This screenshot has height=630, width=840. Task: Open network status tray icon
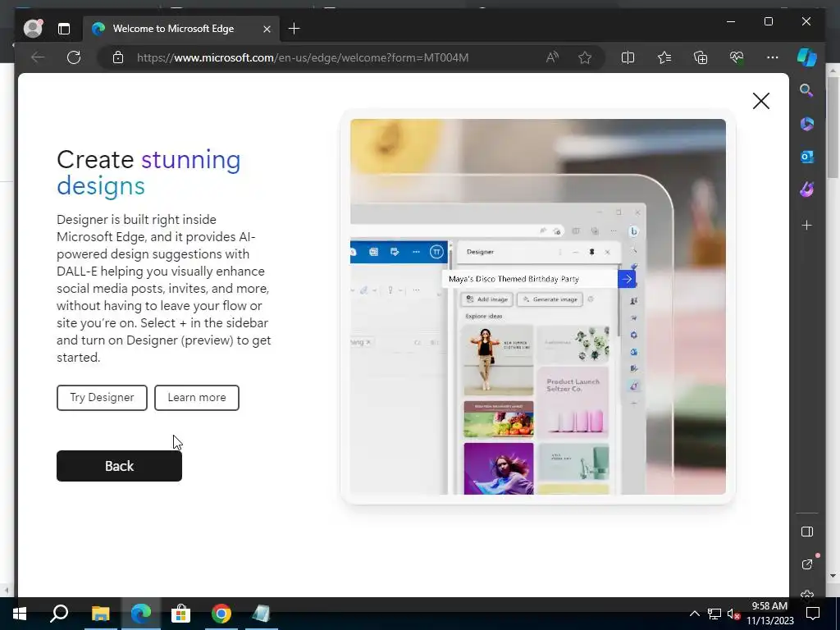714,614
